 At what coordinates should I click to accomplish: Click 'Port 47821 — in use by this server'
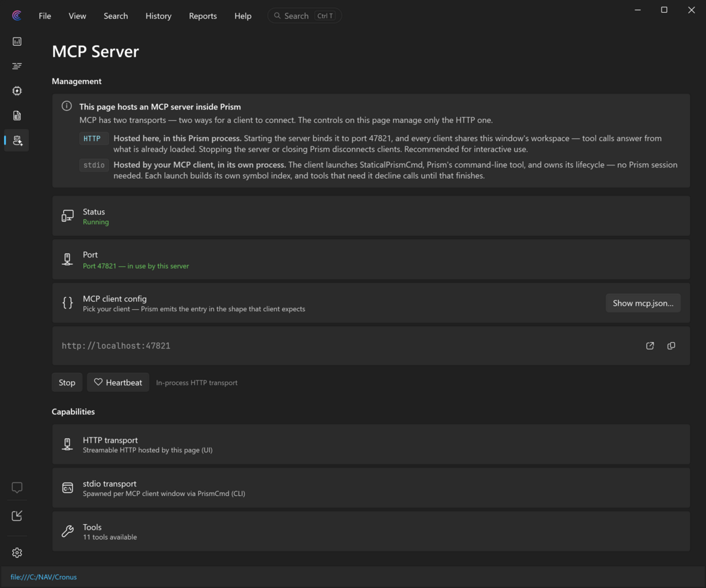click(x=136, y=266)
